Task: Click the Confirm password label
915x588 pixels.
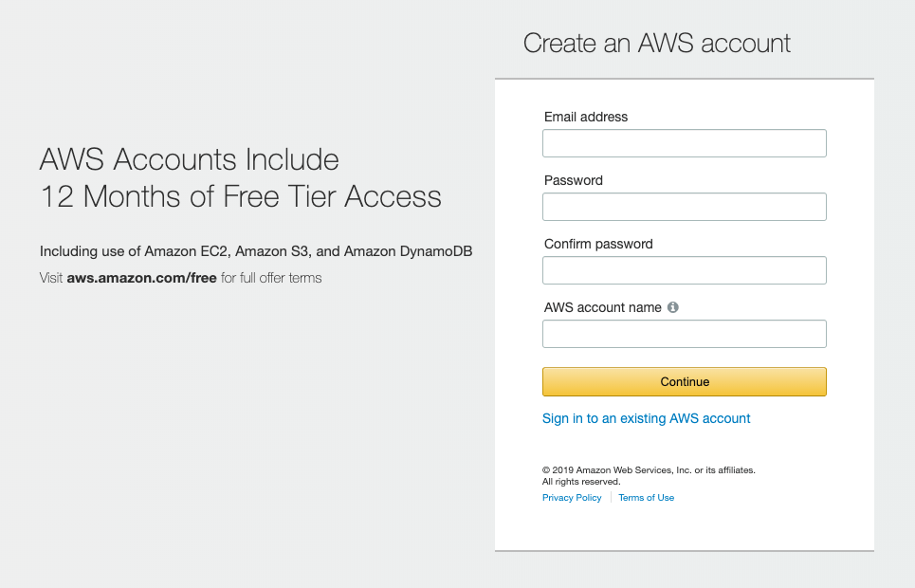Action: [597, 244]
